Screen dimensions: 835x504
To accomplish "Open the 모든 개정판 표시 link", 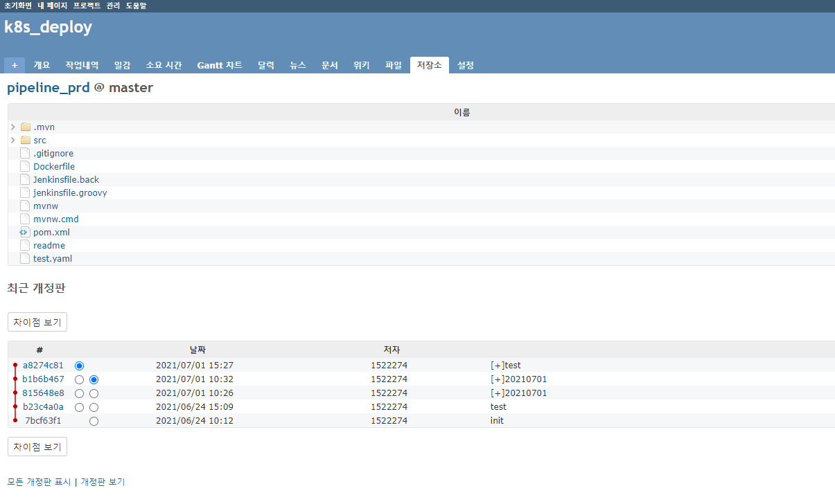I will 39,481.
